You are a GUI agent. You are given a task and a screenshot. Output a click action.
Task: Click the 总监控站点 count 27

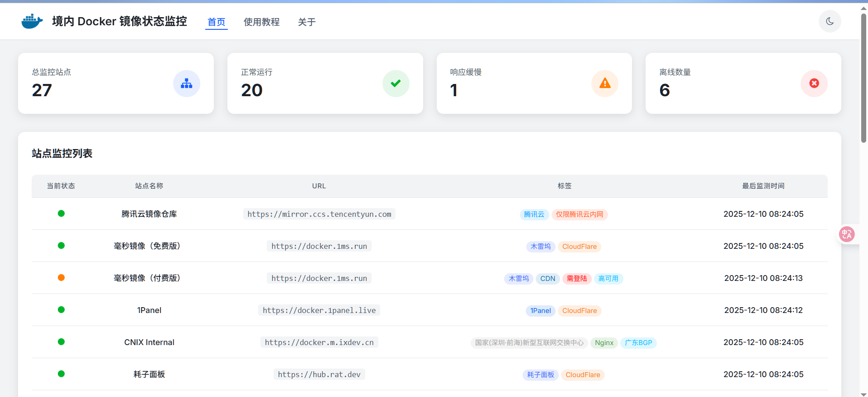[x=42, y=90]
